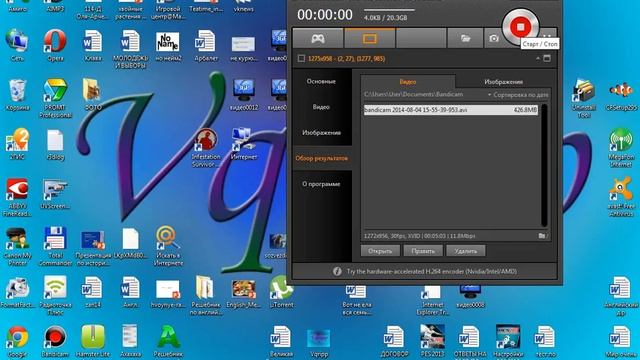Open the ФОТО folder on desktop
Image resolution: width=640 pixels, height=360 pixels.
pyautogui.click(x=93, y=95)
